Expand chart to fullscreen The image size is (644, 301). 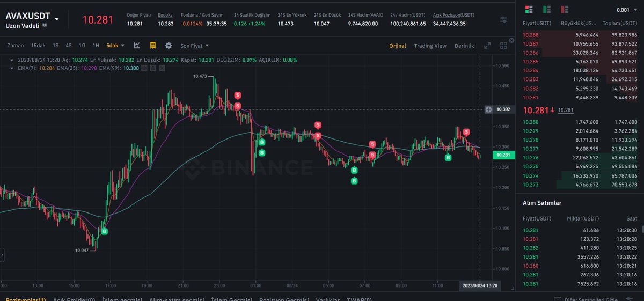point(487,46)
